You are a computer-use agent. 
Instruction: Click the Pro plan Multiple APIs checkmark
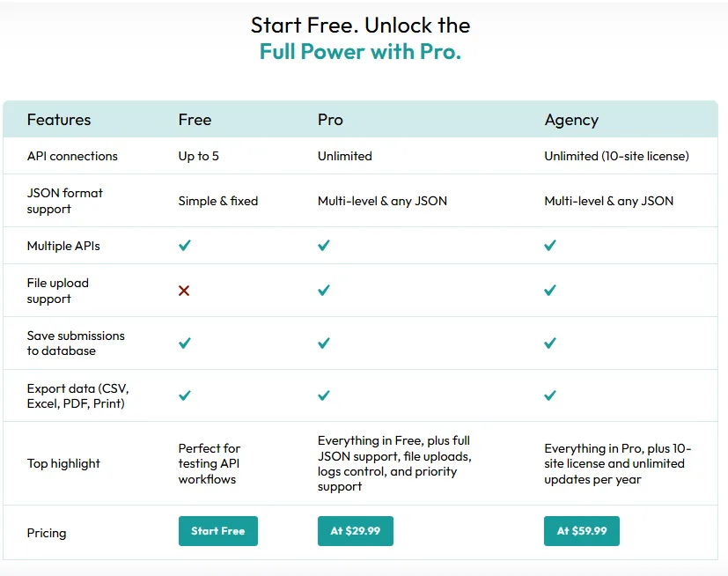(x=324, y=246)
